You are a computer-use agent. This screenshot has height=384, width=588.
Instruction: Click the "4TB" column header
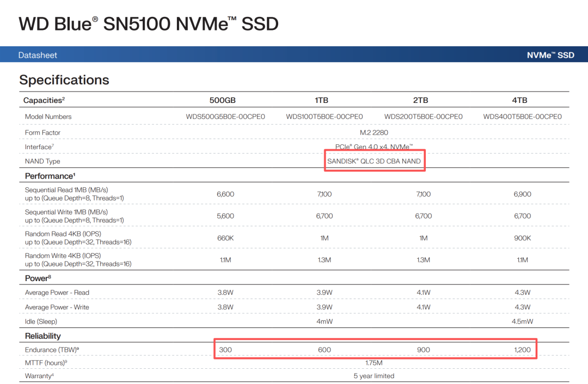coord(519,100)
